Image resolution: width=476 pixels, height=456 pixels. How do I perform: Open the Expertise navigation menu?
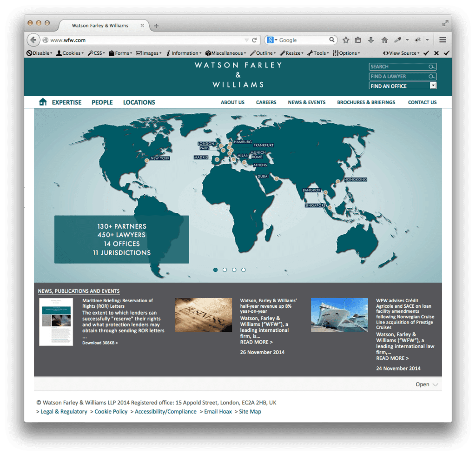click(x=66, y=102)
